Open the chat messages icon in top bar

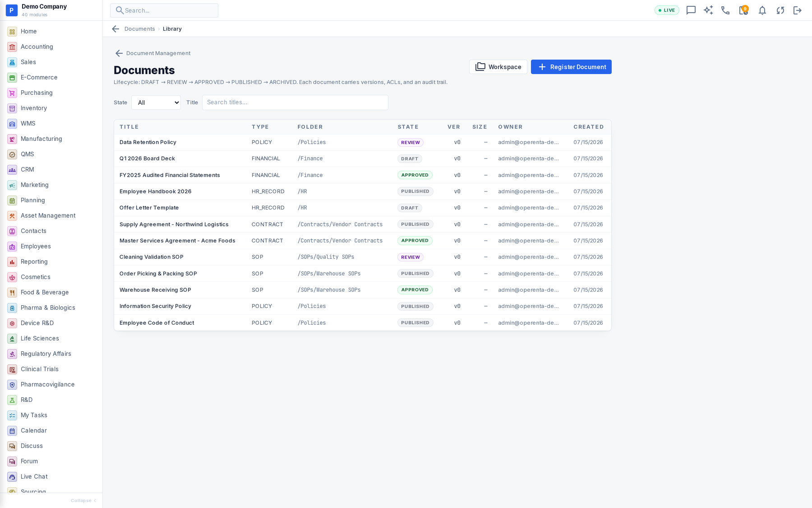pyautogui.click(x=691, y=10)
